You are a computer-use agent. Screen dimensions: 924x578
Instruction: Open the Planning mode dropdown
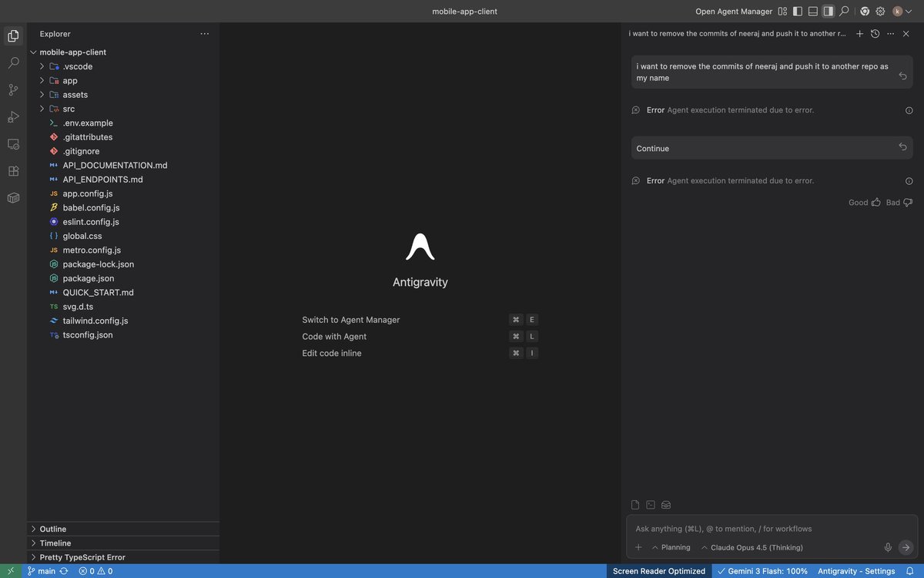671,547
